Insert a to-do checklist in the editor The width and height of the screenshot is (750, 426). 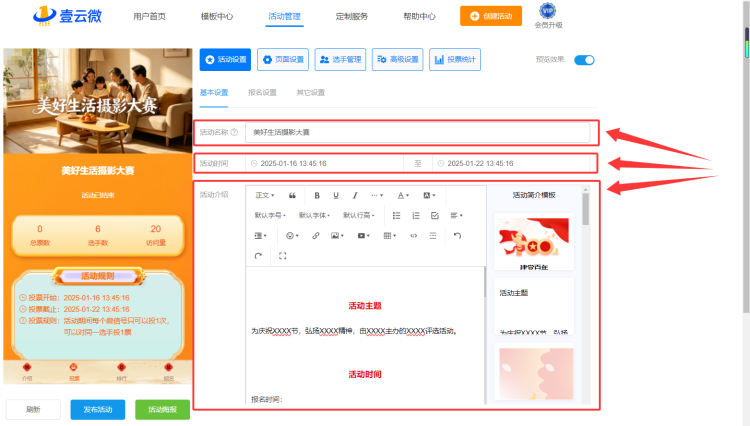(x=435, y=216)
